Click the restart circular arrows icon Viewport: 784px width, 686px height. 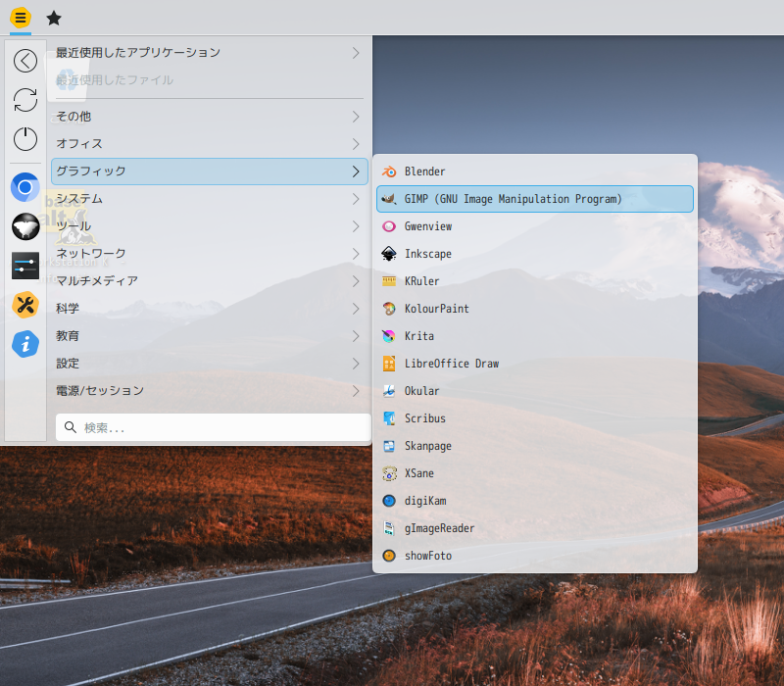(x=25, y=100)
